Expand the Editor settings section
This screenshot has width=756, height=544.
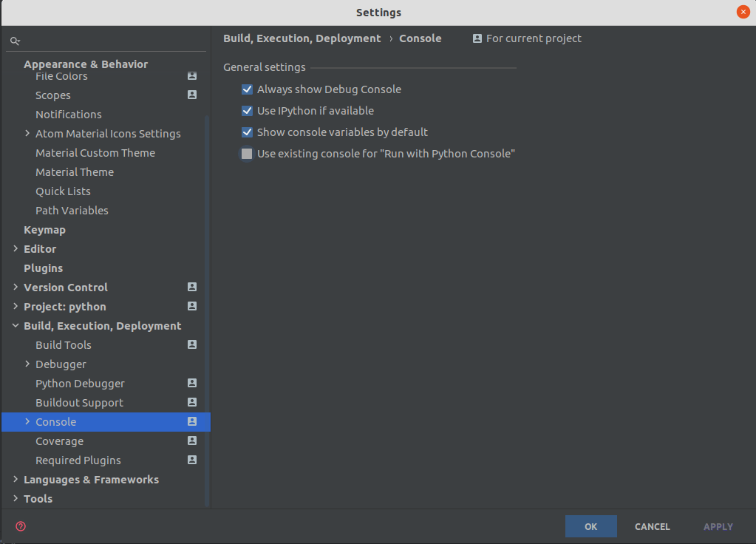16,249
